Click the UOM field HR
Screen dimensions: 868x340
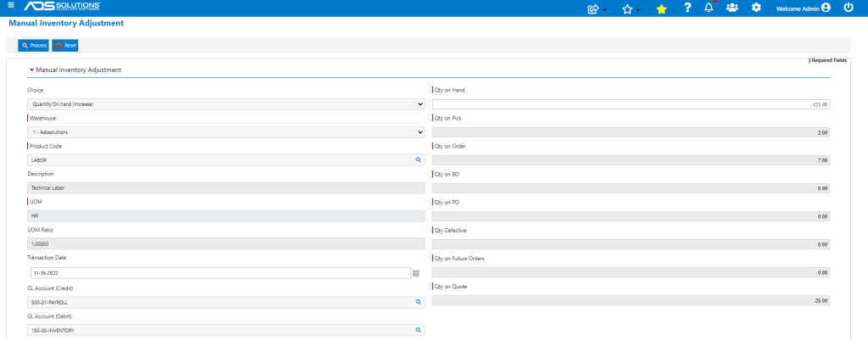coord(225,216)
